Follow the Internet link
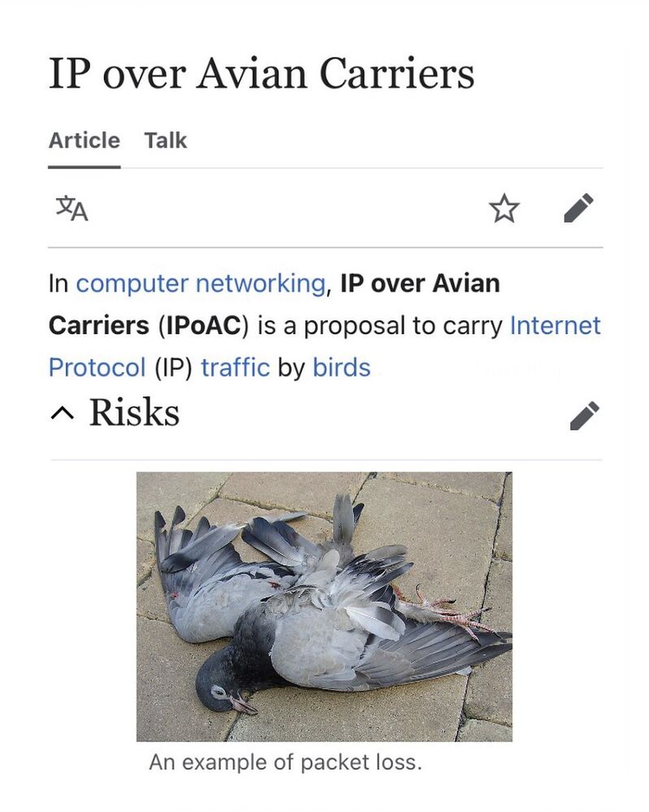This screenshot has height=812, width=649. click(556, 325)
